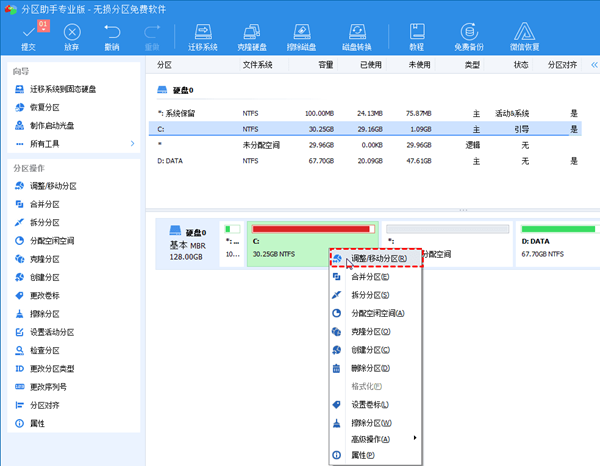600x466 pixels.
Task: Select context menu item 拆分分区(S)
Action: tap(375, 295)
